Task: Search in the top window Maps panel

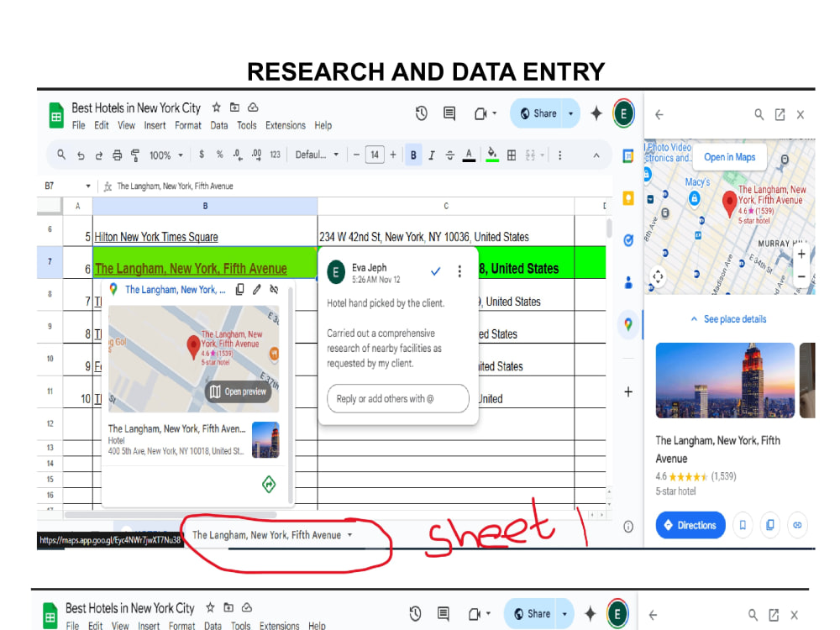Action: coord(759,114)
